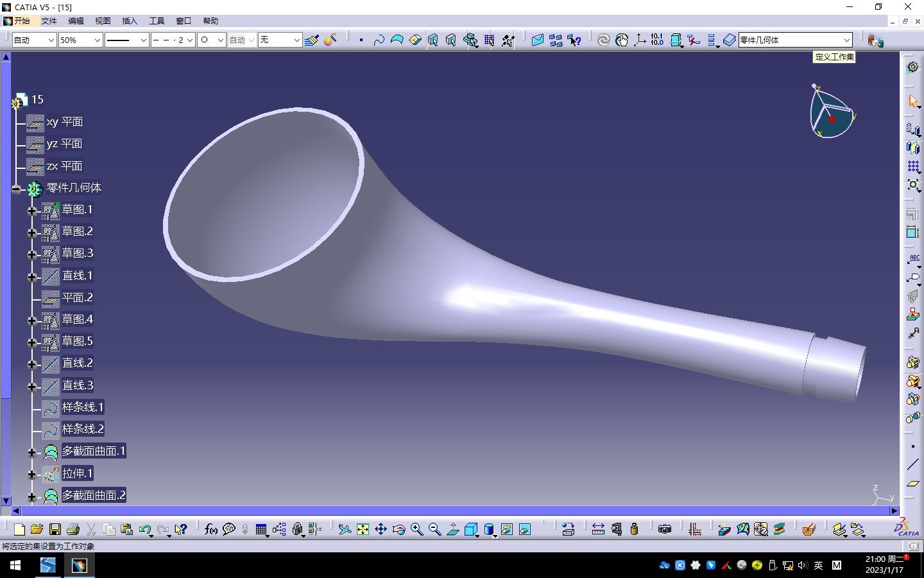Click the axis system icon in top toolbar
The image size is (924, 578).
(639, 40)
